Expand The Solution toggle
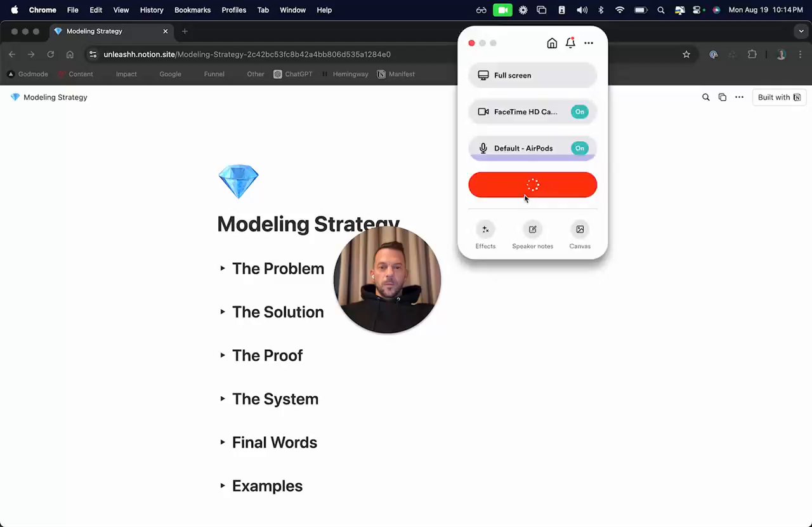 pyautogui.click(x=223, y=312)
